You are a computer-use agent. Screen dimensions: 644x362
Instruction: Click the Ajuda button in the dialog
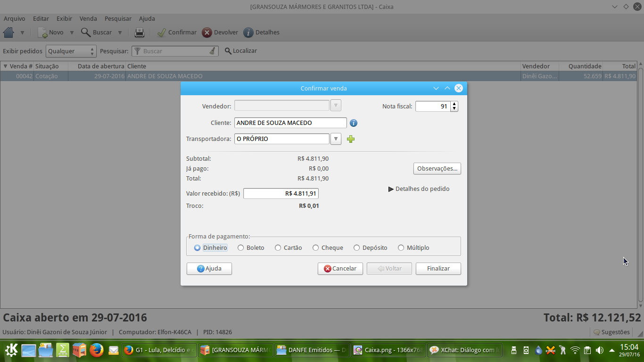coord(209,269)
